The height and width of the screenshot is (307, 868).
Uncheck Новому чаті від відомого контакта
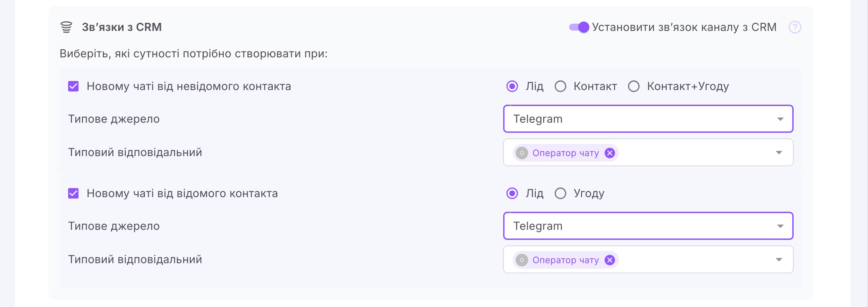[73, 193]
